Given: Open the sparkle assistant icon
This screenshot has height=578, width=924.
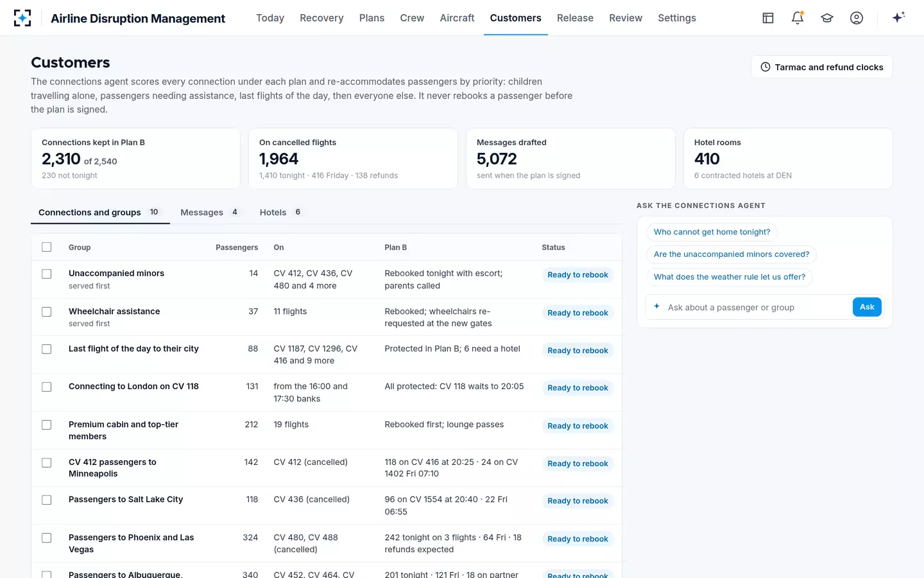Looking at the screenshot, I should click(898, 17).
